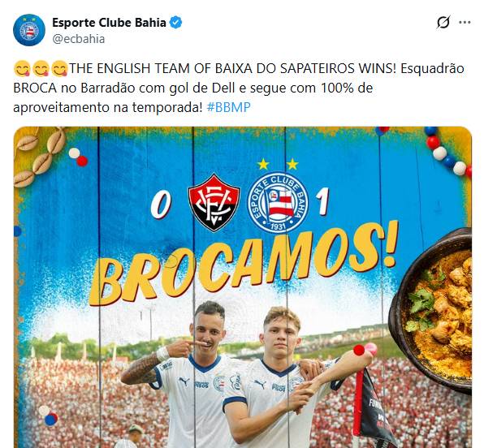
Task: Click the Bahia club crest in image
Action: click(x=278, y=202)
